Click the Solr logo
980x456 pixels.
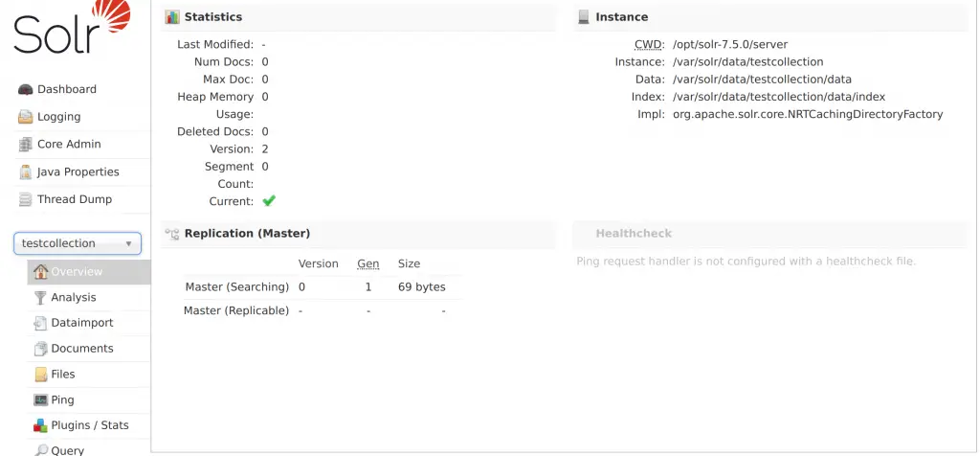coord(72,27)
